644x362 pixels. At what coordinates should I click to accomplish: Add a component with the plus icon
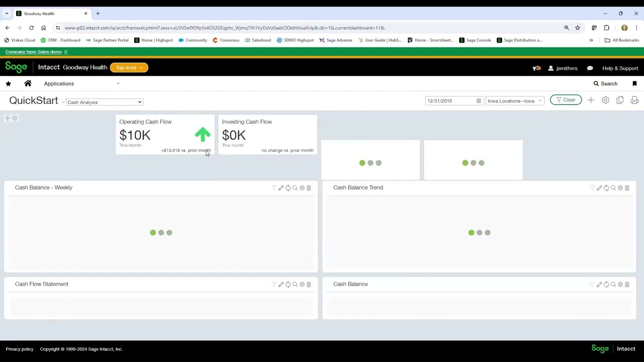591,100
